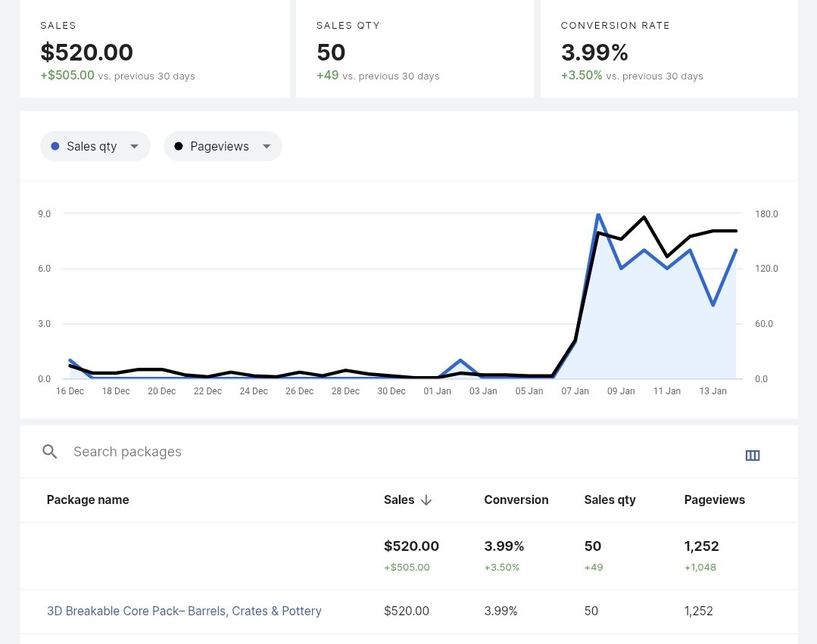Image resolution: width=817 pixels, height=644 pixels.
Task: Click the search magnifier icon
Action: (x=49, y=451)
